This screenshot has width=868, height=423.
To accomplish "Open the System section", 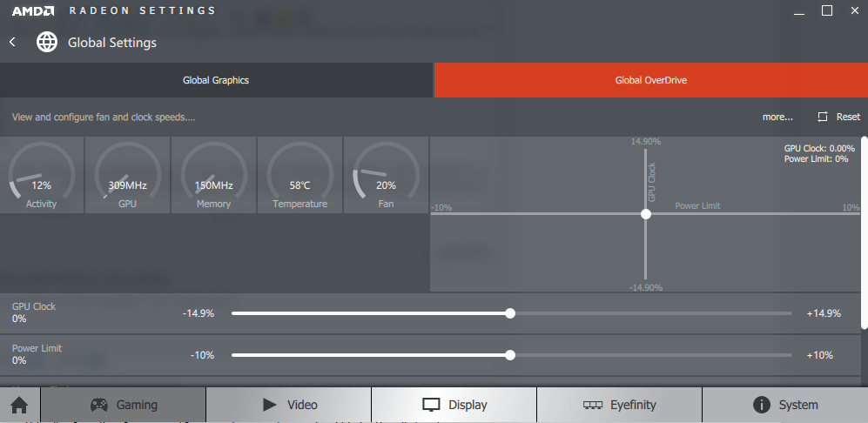I will click(x=785, y=405).
